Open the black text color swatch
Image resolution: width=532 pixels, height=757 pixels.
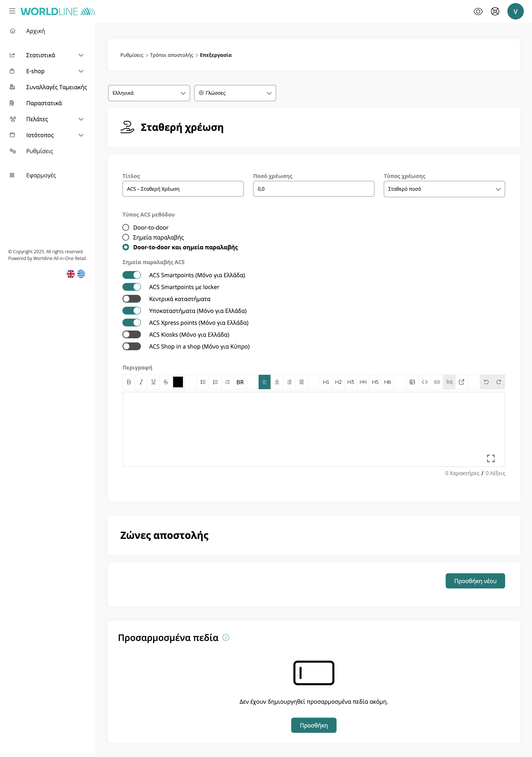(x=178, y=382)
